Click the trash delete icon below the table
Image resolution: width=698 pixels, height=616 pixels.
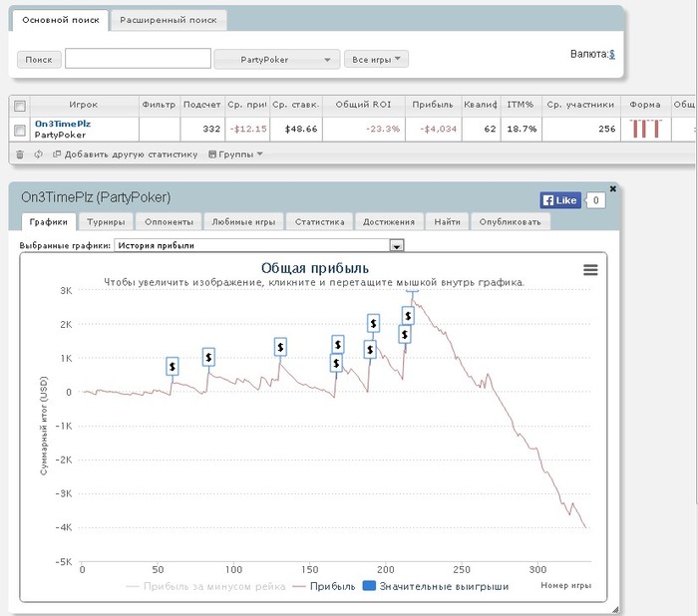(20, 154)
